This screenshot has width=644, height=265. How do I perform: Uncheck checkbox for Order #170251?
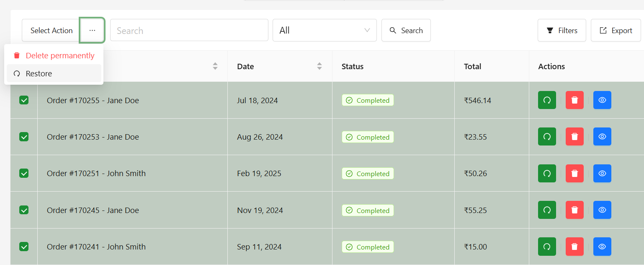[x=24, y=173]
